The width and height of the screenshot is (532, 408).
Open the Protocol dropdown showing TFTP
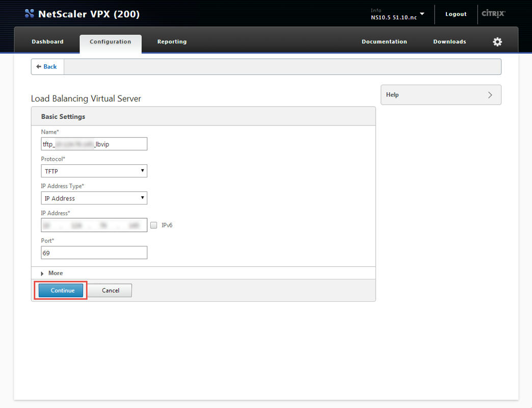94,171
